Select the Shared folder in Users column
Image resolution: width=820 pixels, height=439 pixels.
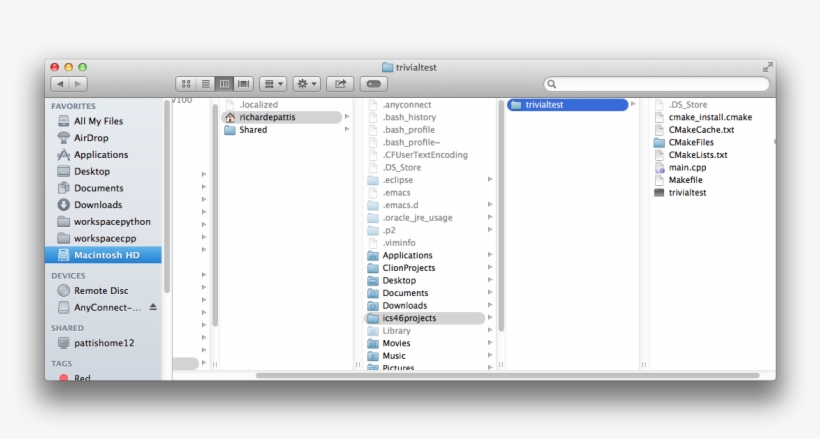click(x=253, y=130)
